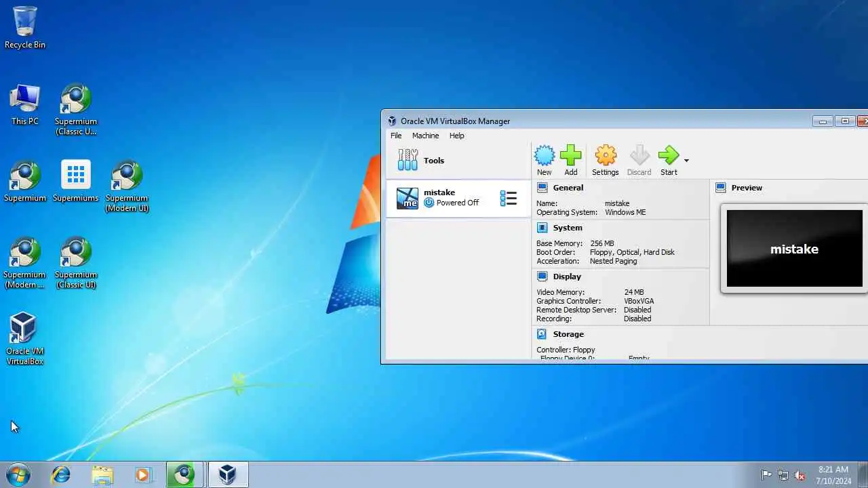
Task: Open the Windows Start orb
Action: (x=18, y=475)
